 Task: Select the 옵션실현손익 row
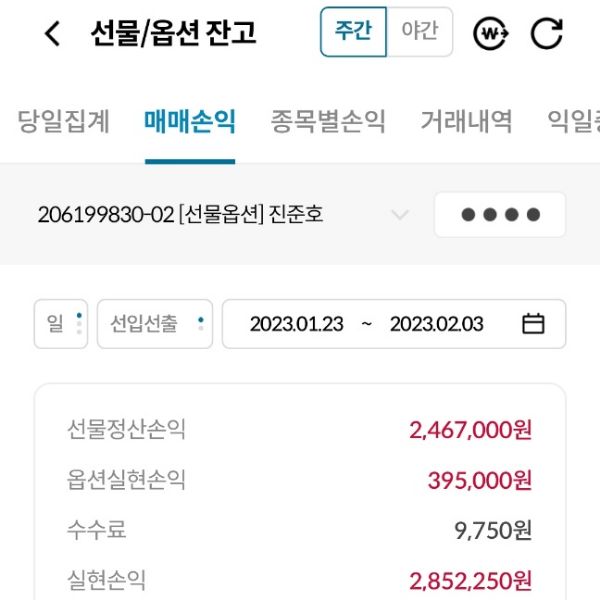pyautogui.click(x=300, y=480)
